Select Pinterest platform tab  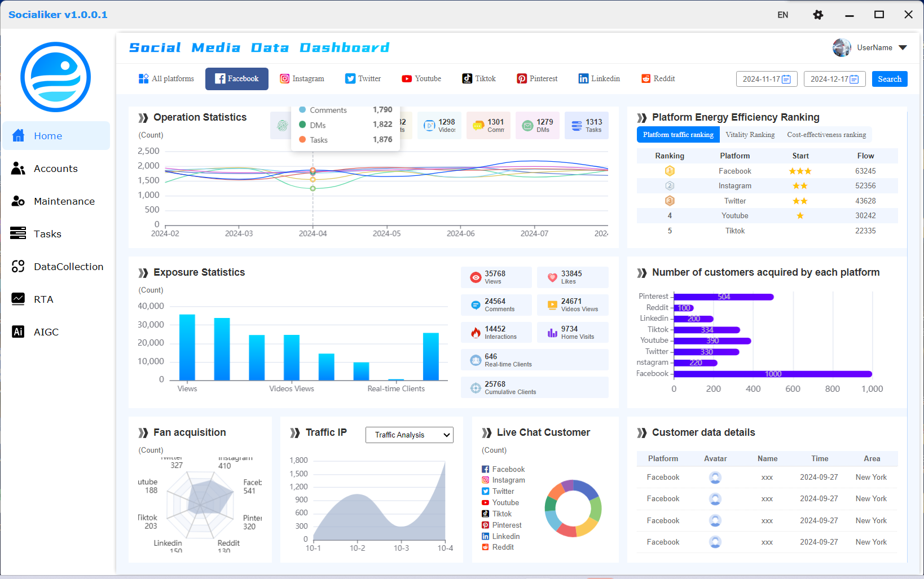click(x=537, y=79)
